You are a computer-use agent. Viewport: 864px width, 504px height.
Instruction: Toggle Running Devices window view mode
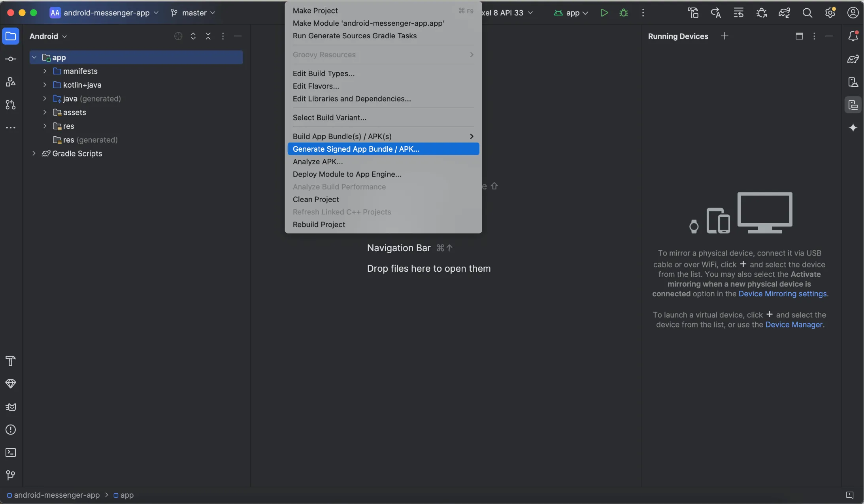click(x=799, y=36)
